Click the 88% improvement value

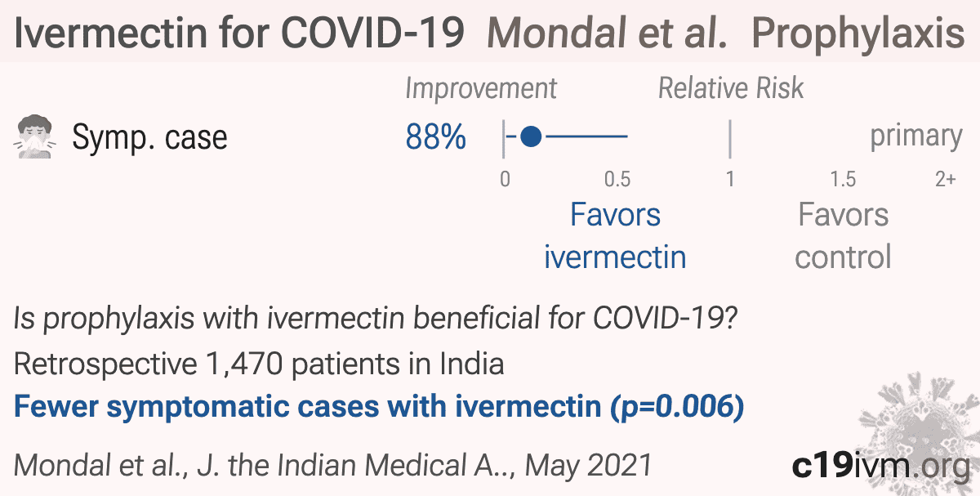[436, 137]
